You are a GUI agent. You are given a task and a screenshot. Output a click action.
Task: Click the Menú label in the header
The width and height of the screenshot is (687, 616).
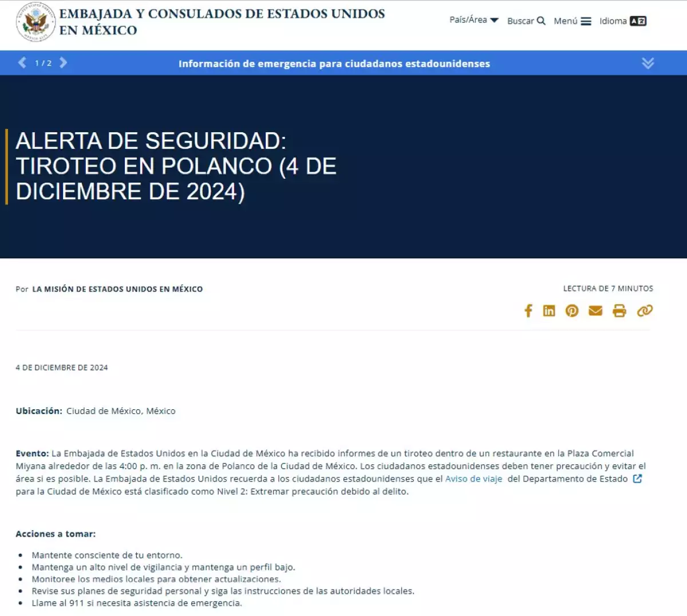pyautogui.click(x=564, y=21)
